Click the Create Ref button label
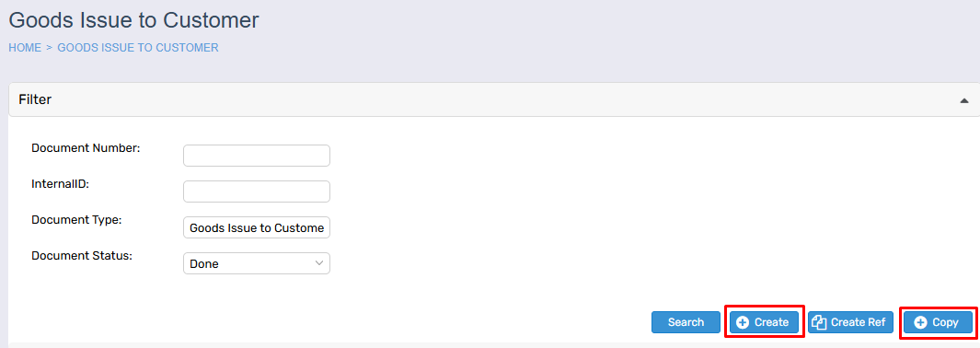 [x=858, y=322]
